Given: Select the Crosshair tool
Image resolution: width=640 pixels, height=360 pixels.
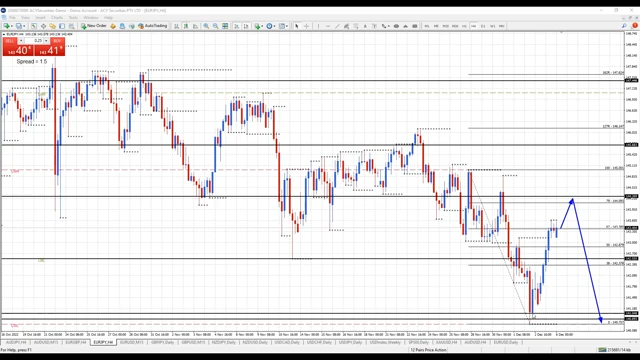Looking at the screenshot, I should point(306,26).
